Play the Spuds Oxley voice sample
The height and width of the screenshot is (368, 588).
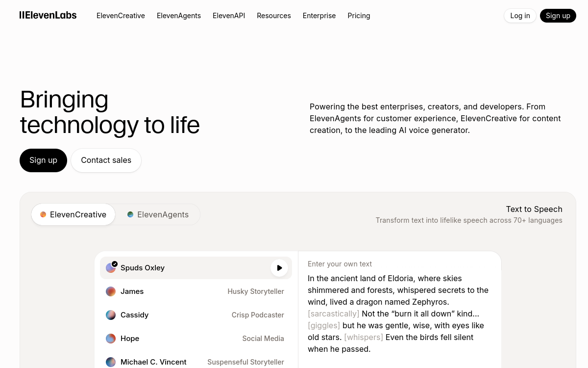[x=279, y=268]
